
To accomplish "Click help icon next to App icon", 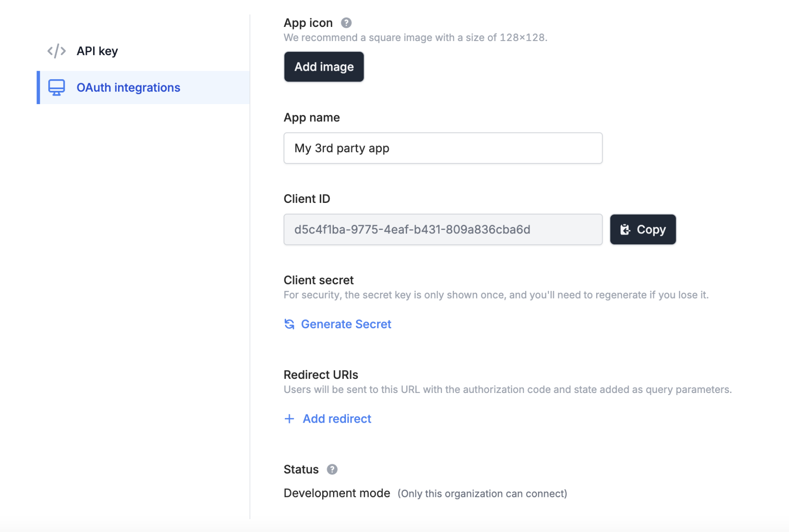I will pos(346,23).
